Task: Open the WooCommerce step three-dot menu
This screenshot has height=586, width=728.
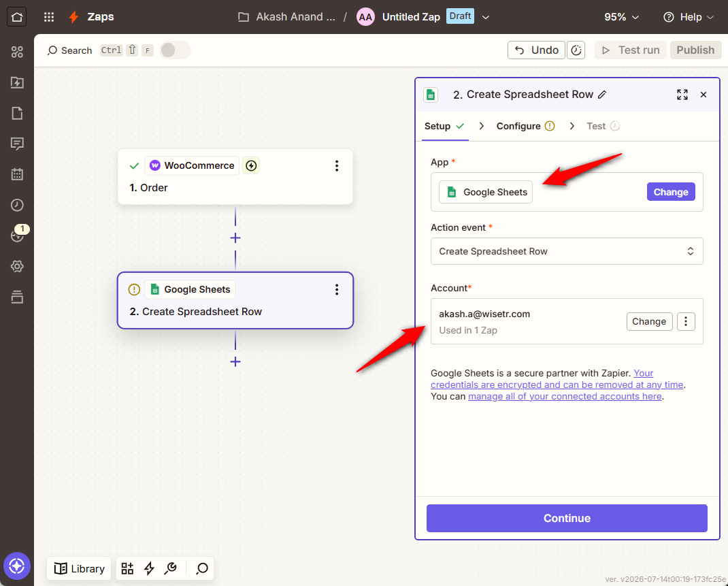Action: click(337, 166)
